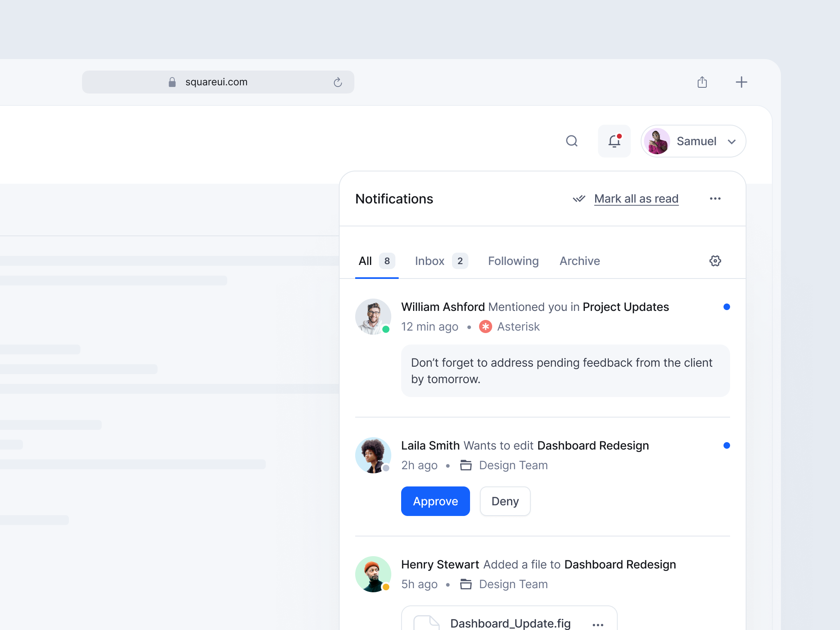The image size is (840, 630).
Task: Click Mark all as read link
Action: (636, 199)
